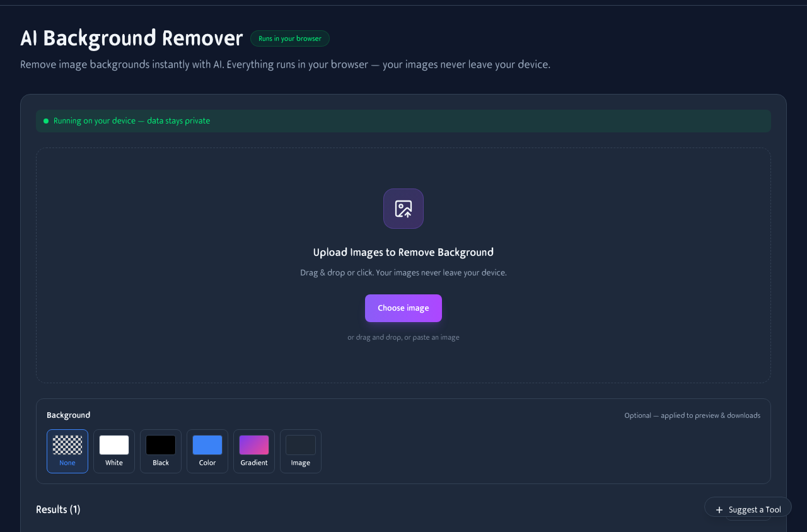Click 'Optional — applied to preview & downloads' text
The width and height of the screenshot is (807, 532).
coord(692,415)
